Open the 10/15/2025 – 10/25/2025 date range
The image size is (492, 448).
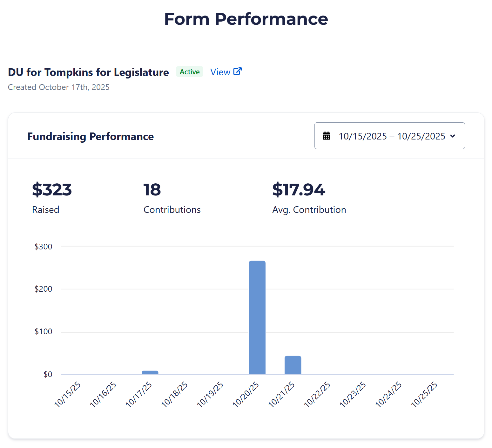392,136
